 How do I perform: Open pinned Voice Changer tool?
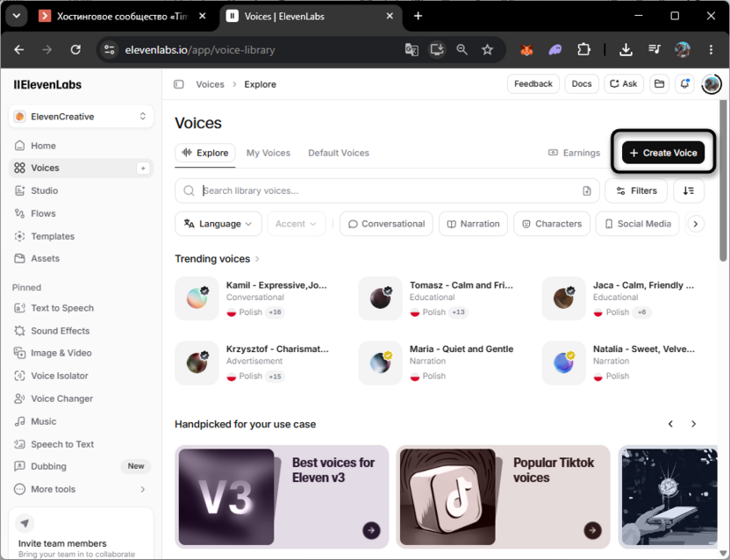(81, 398)
